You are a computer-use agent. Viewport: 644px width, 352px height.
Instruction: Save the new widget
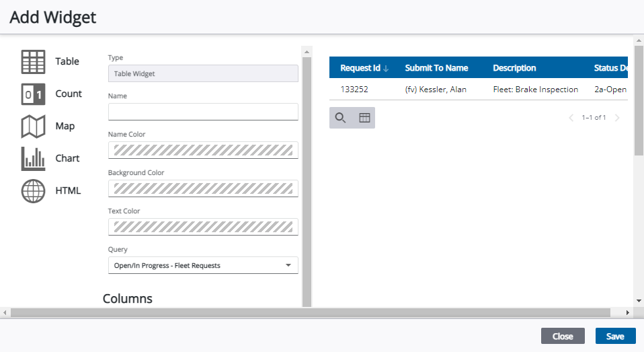[x=615, y=337]
